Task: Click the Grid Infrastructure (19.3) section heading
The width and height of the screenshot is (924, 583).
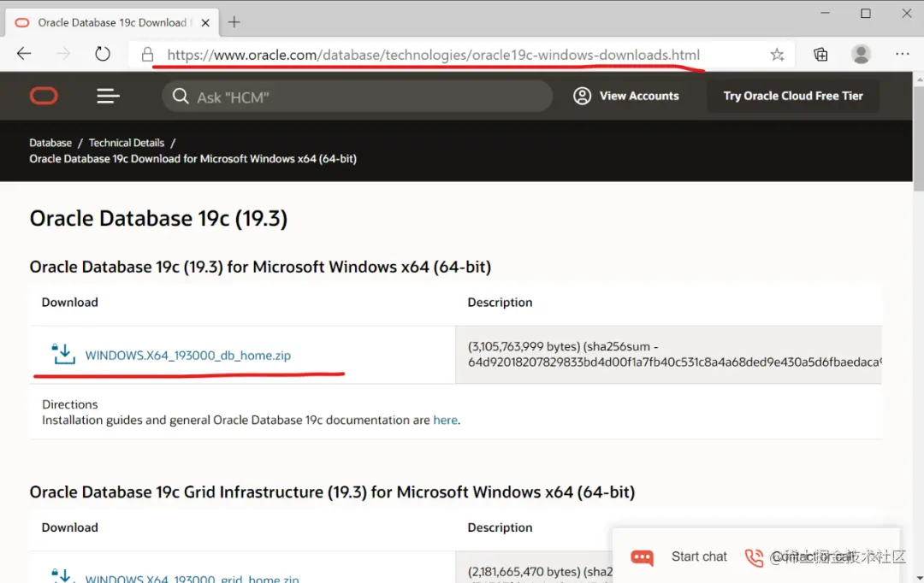Action: (332, 492)
